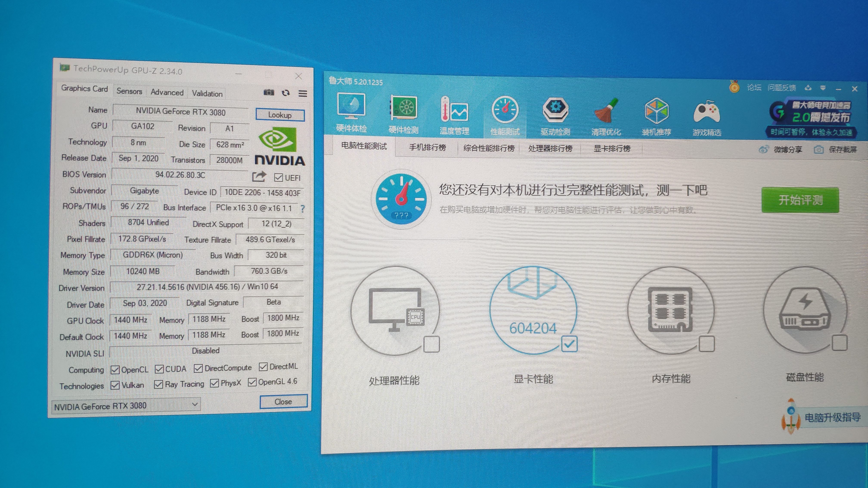Click the Device ID value field
The width and height of the screenshot is (868, 488).
(262, 193)
